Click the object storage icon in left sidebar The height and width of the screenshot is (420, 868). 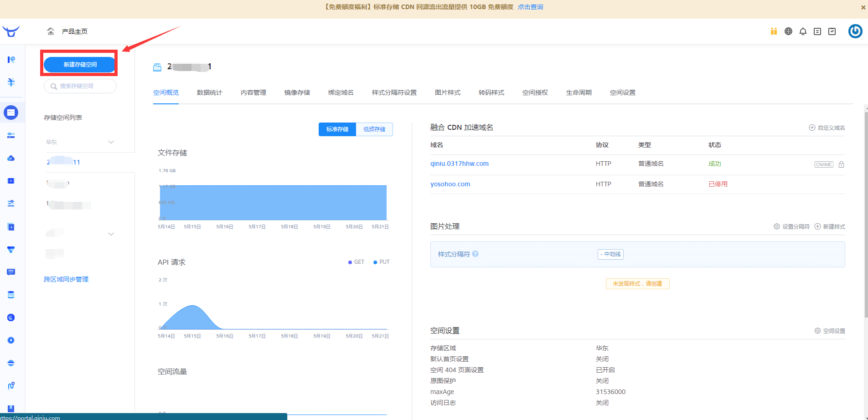pos(11,112)
